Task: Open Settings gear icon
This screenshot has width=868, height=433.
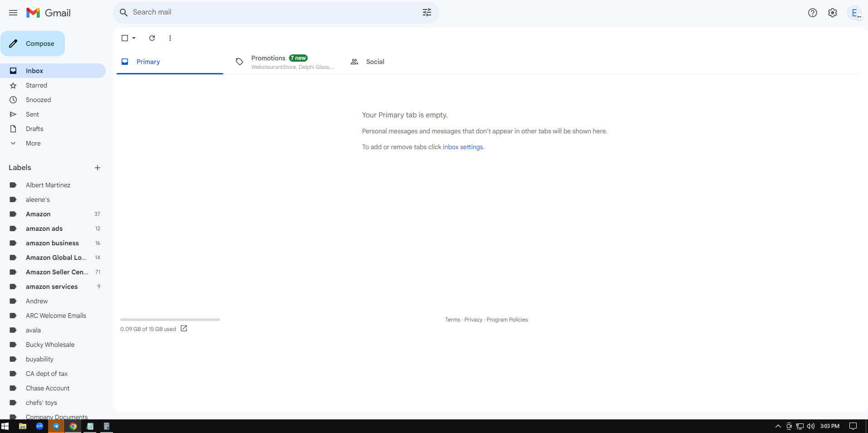Action: (833, 13)
